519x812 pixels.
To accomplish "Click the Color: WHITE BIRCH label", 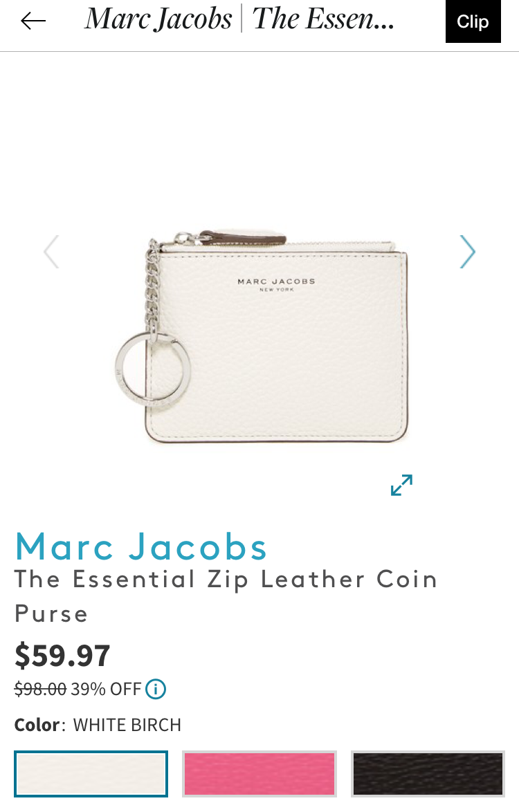I will pyautogui.click(x=98, y=725).
